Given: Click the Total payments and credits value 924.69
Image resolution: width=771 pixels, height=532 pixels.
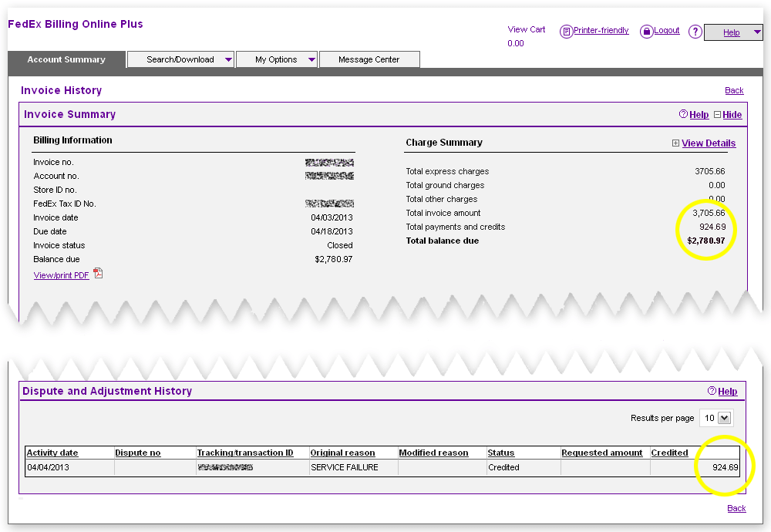Looking at the screenshot, I should 712,227.
